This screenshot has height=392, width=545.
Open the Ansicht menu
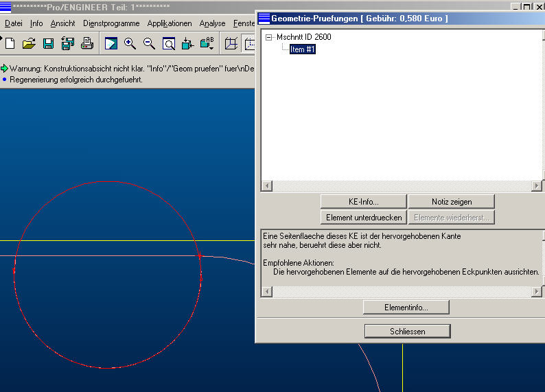click(62, 23)
